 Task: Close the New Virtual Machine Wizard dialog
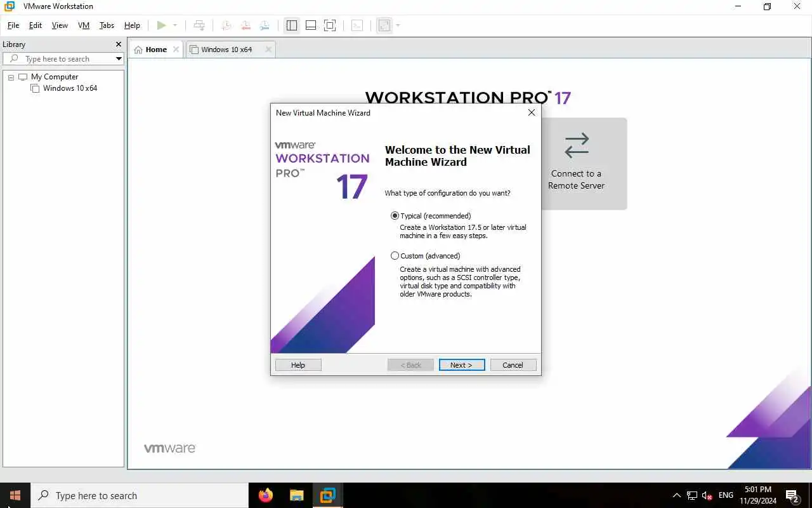point(532,112)
